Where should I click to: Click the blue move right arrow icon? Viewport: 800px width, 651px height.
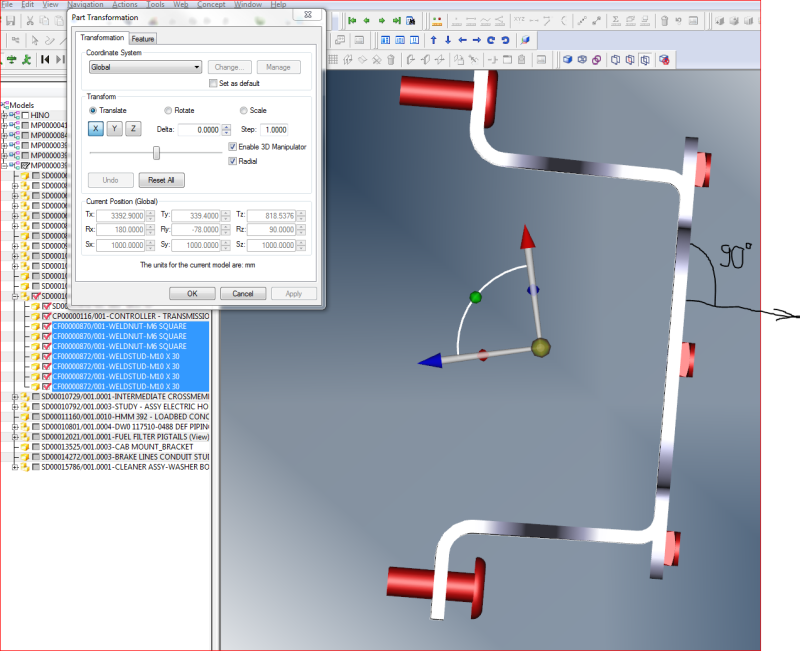pos(477,40)
